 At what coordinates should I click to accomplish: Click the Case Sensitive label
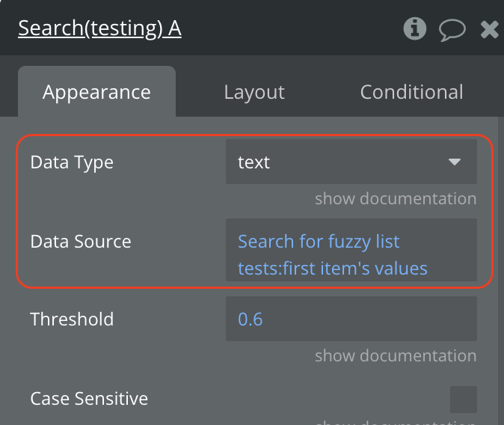pos(89,399)
